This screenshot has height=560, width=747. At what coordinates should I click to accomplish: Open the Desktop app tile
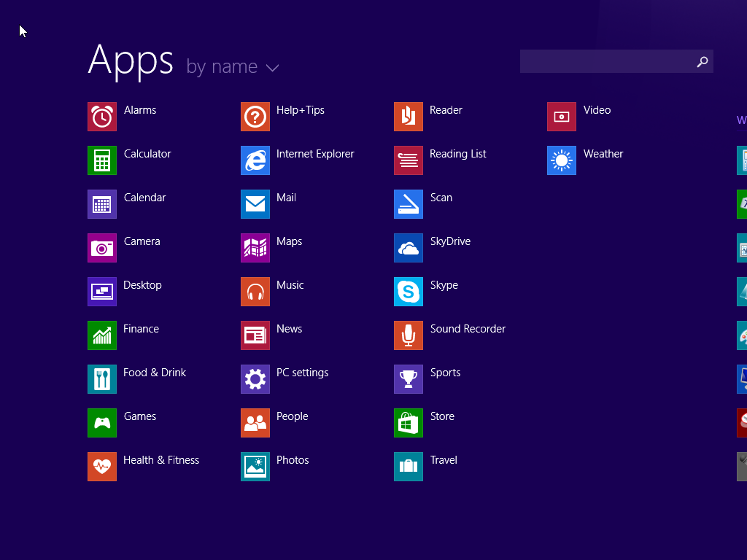pyautogui.click(x=102, y=292)
